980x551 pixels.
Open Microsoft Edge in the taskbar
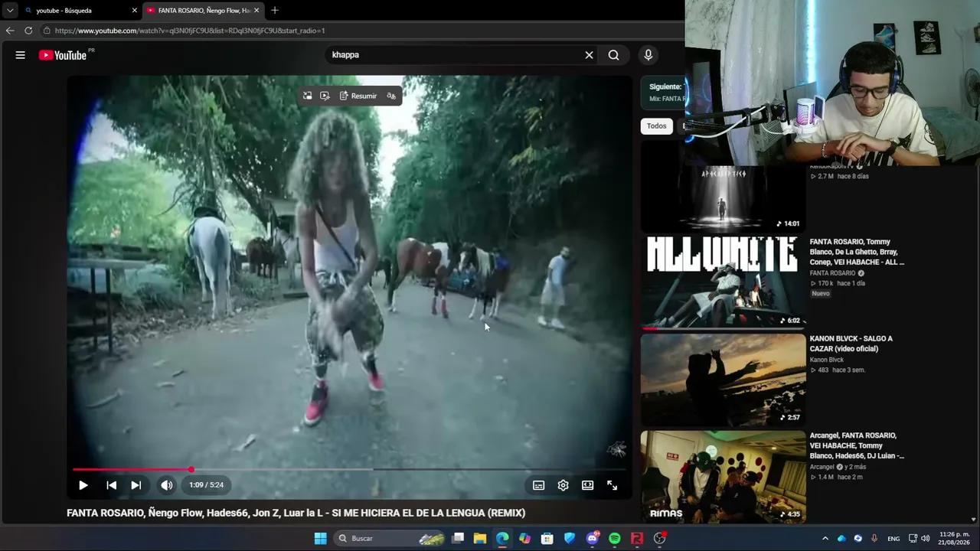coord(502,539)
